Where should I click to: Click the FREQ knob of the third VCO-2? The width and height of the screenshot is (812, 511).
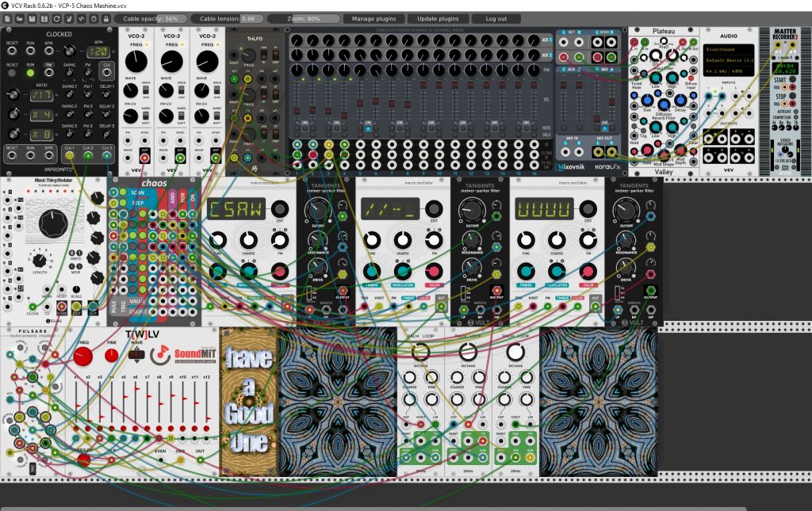(207, 62)
